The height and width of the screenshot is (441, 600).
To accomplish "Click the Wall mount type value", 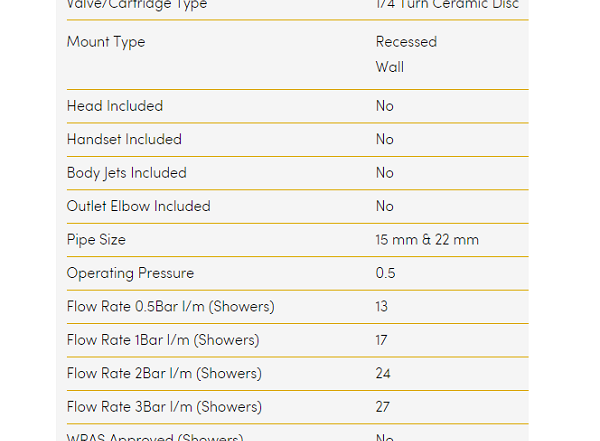I will click(x=390, y=68).
